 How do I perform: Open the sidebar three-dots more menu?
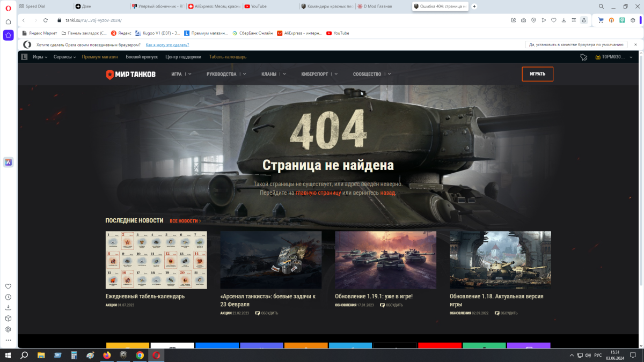point(8,340)
